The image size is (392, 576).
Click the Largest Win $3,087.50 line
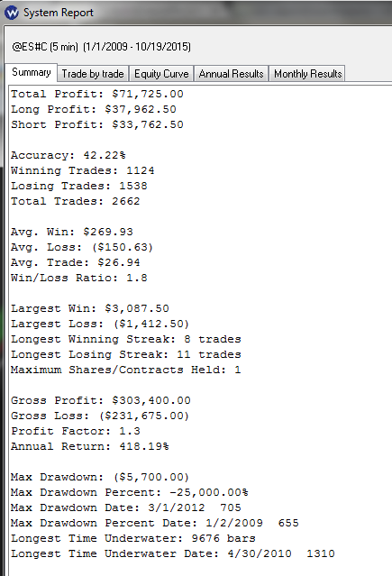coord(90,308)
